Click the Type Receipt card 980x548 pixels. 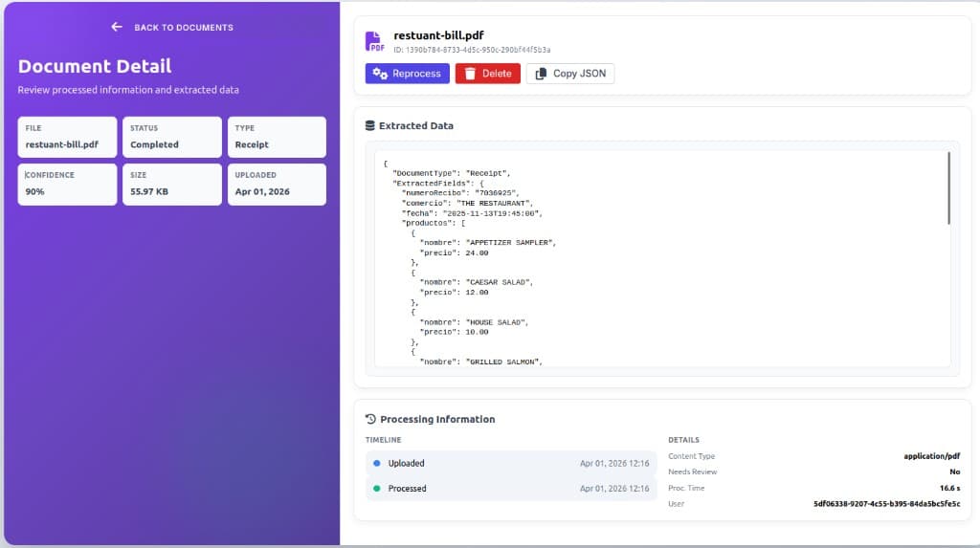pos(277,137)
